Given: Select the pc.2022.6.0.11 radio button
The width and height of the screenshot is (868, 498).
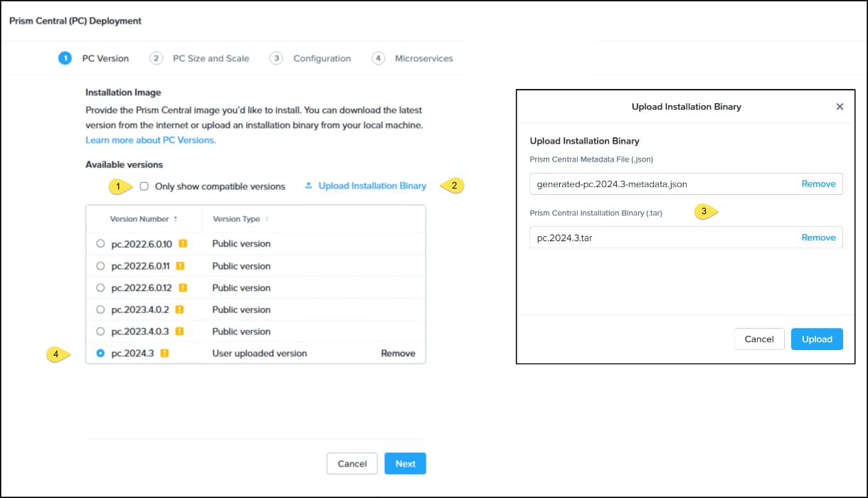Looking at the screenshot, I should (x=100, y=265).
